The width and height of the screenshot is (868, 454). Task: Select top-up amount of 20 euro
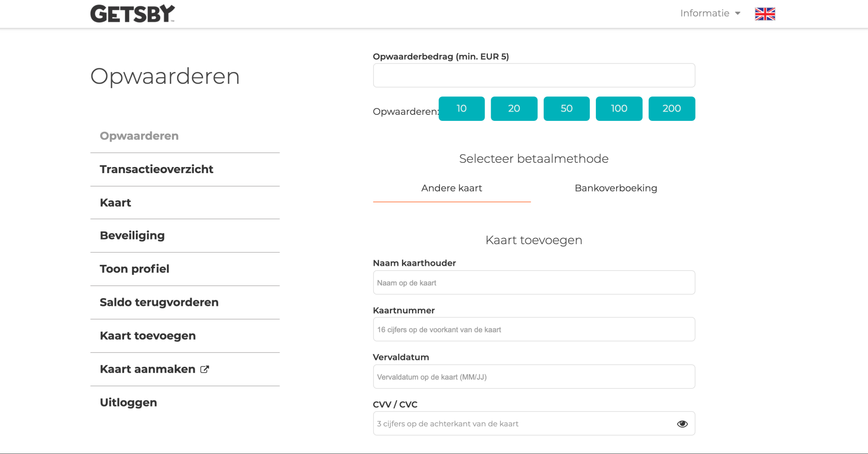pos(514,109)
